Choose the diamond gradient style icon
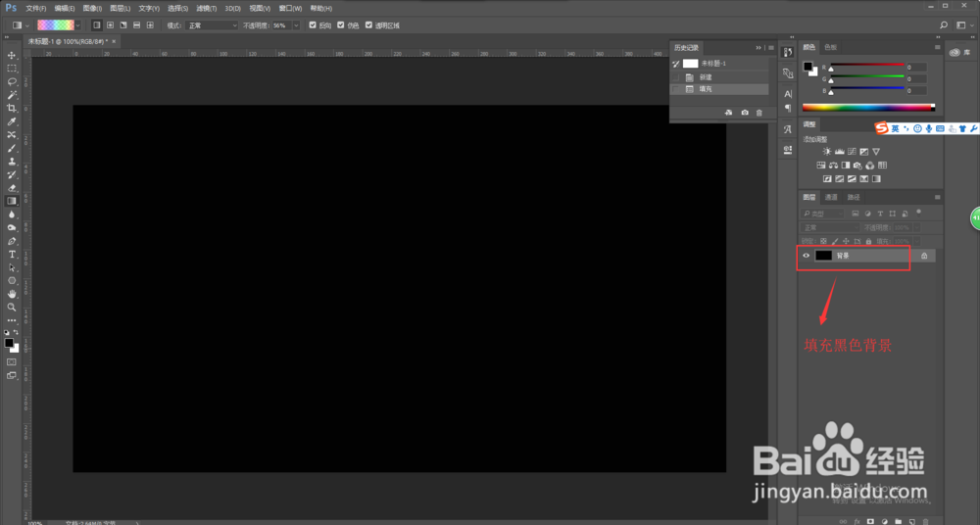980x525 pixels. click(150, 25)
